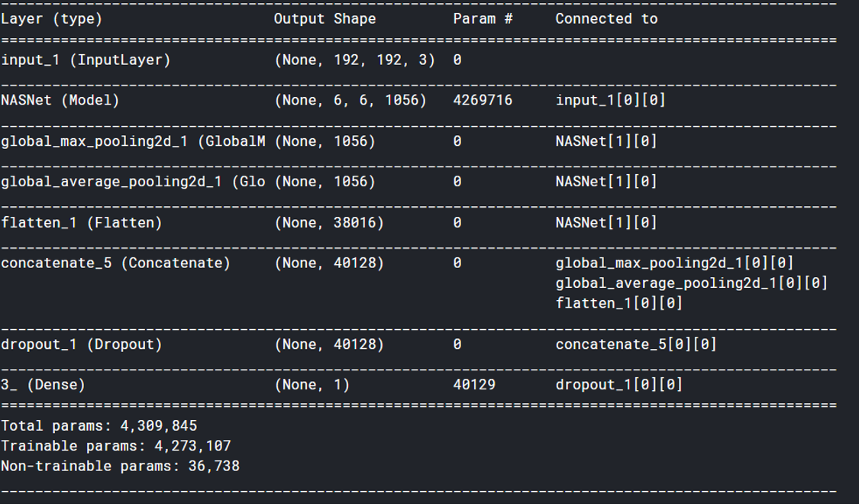Select the input_1 (InputLayer) row name
859x504 pixels.
pyautogui.click(x=86, y=60)
